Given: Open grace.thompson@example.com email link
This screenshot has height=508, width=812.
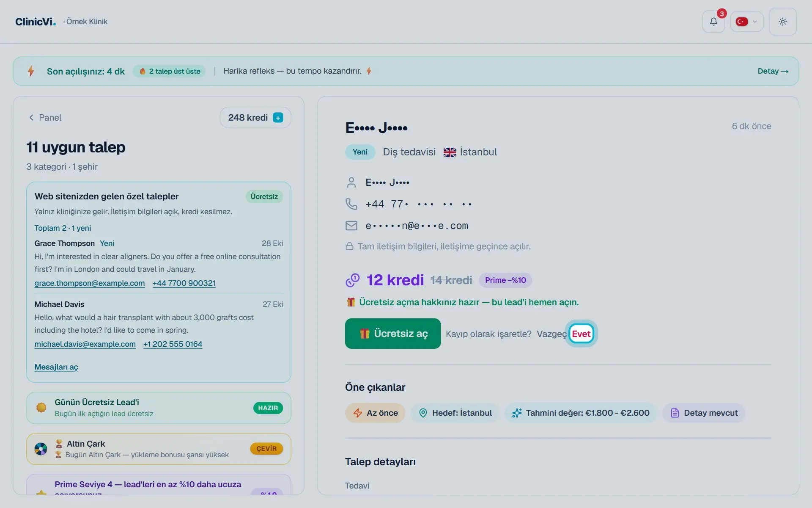Looking at the screenshot, I should pyautogui.click(x=90, y=283).
